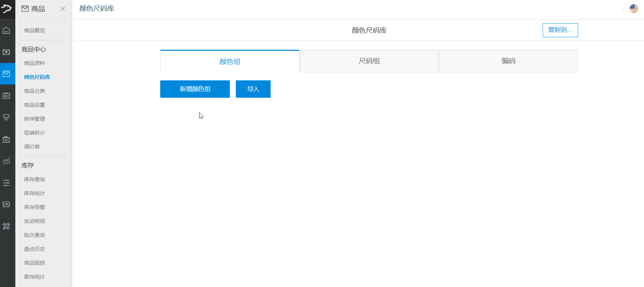This screenshot has width=644, height=287.
Task: Open the diamond heart icon in the sidebar
Action: (6, 117)
